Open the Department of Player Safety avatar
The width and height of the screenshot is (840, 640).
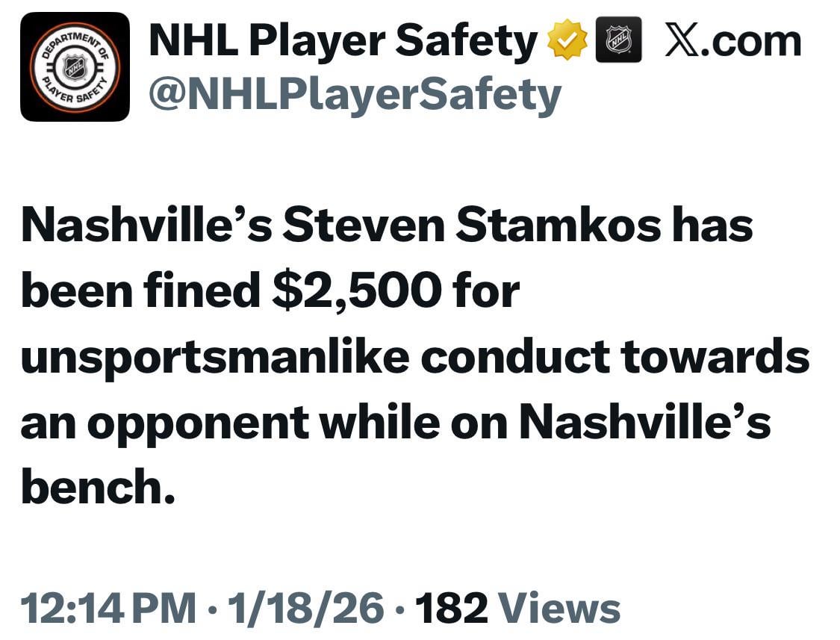click(75, 67)
